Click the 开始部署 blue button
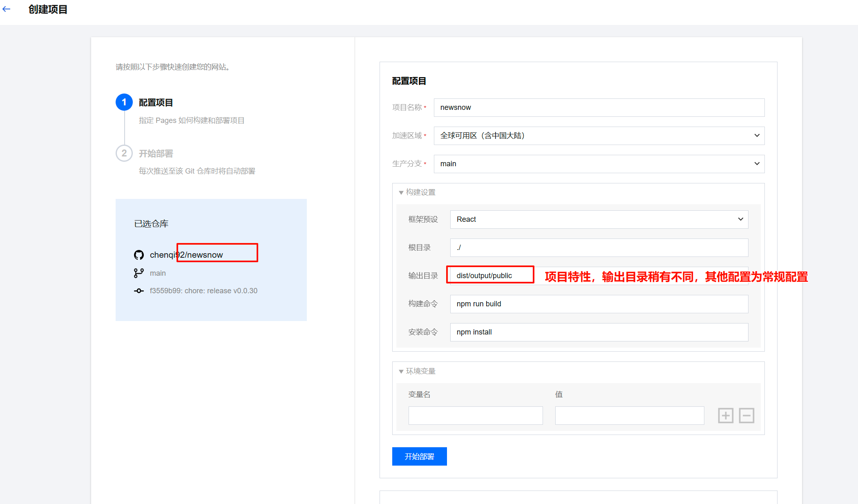 (420, 457)
